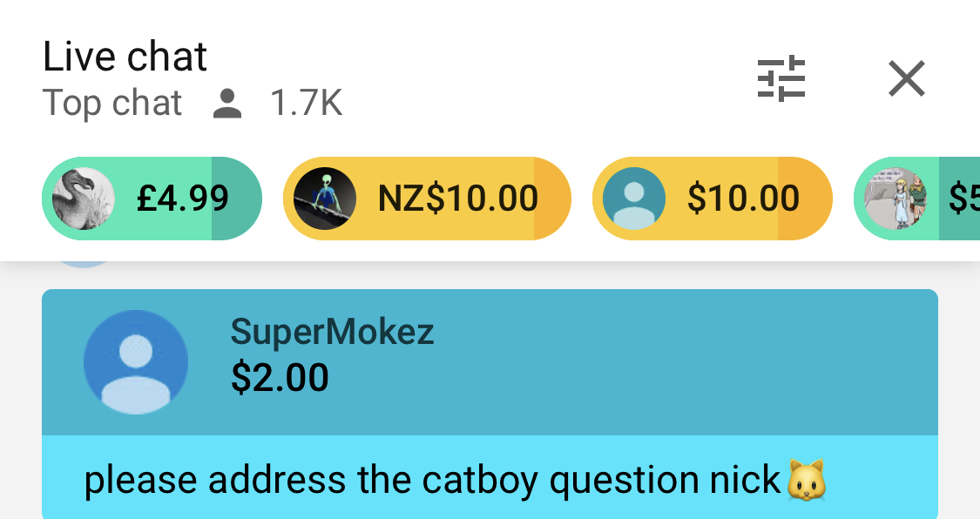Open the Top chat mode selector
This screenshot has width=980, height=519.
(x=112, y=103)
